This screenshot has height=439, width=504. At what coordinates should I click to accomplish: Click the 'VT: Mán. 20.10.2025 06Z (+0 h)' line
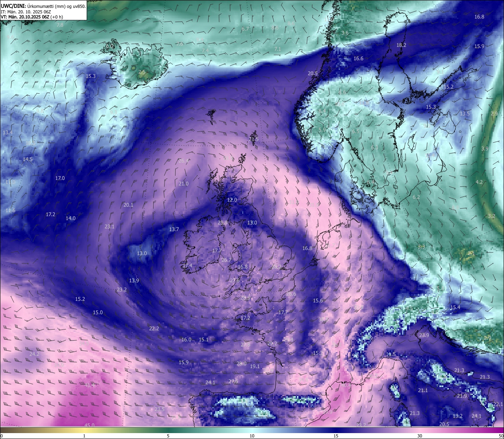coord(32,17)
